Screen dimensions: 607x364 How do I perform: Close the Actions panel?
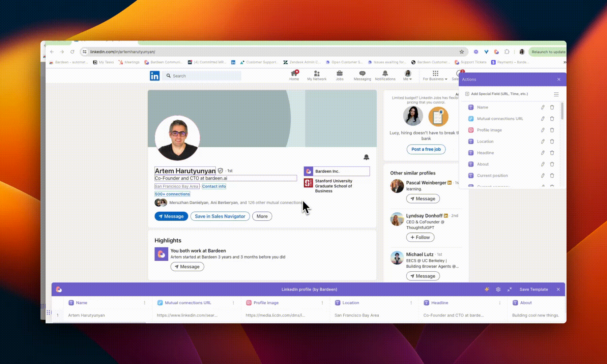[559, 79]
